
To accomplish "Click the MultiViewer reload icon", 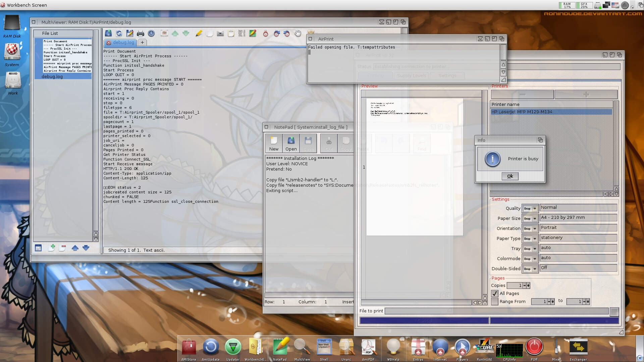I will tap(119, 33).
